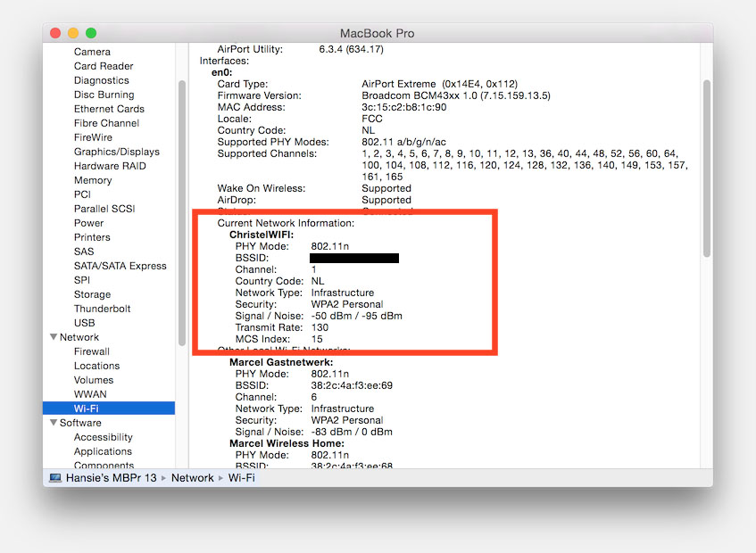Image resolution: width=756 pixels, height=553 pixels.
Task: Click the Network group label
Action: (79, 337)
